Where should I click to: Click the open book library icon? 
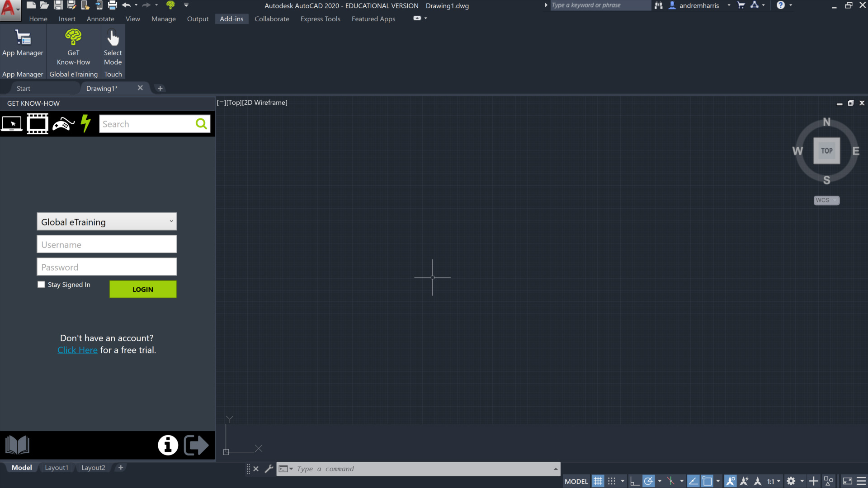click(17, 445)
